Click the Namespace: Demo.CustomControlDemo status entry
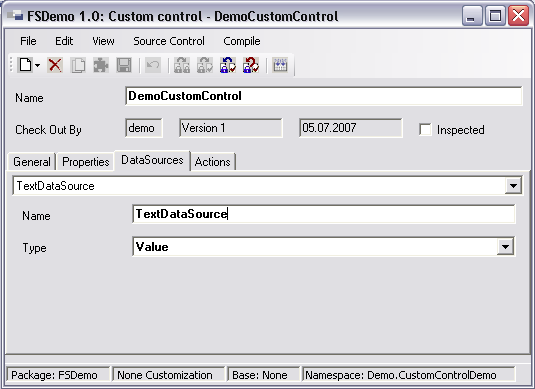This screenshot has width=535, height=389. 408,374
